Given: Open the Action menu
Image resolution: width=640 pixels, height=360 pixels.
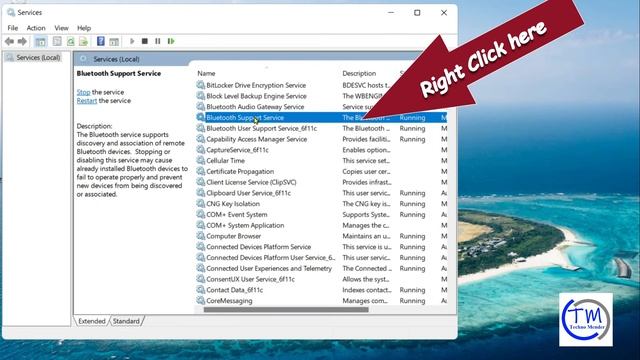Looking at the screenshot, I should coord(36,28).
